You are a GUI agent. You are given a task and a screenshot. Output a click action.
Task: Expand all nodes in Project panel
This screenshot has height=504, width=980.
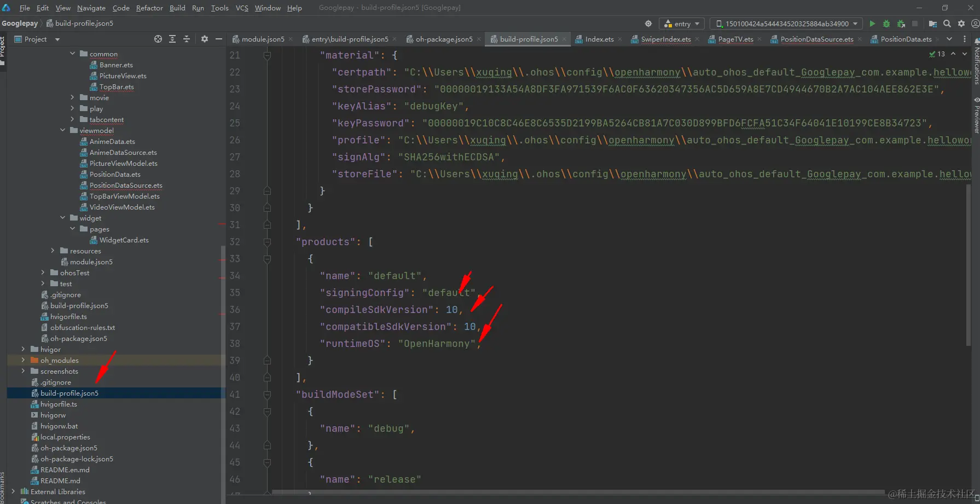(172, 39)
